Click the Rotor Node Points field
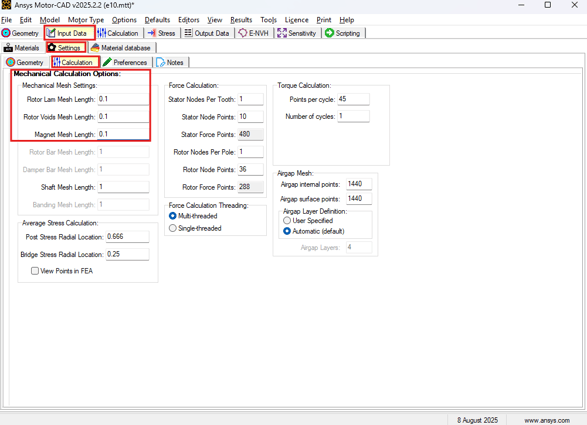587x425 pixels. (250, 169)
